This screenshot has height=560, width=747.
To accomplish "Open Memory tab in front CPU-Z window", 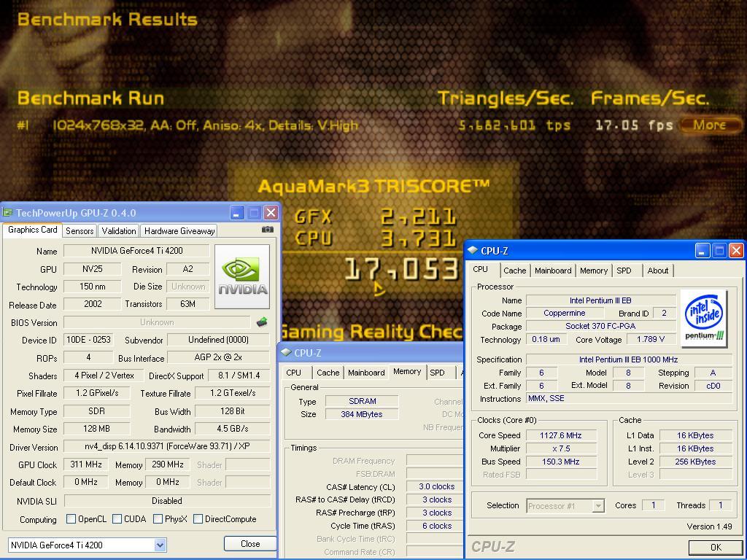I will (x=594, y=271).
